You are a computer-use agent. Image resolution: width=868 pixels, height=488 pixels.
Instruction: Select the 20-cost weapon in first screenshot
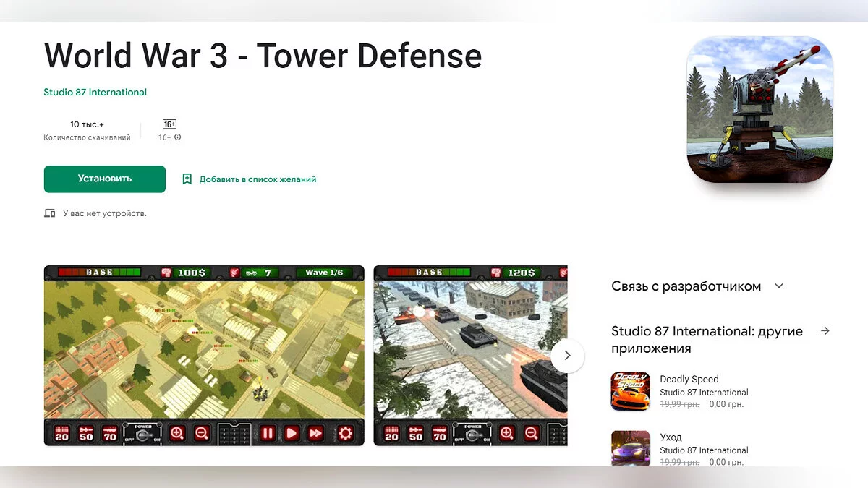[61, 433]
